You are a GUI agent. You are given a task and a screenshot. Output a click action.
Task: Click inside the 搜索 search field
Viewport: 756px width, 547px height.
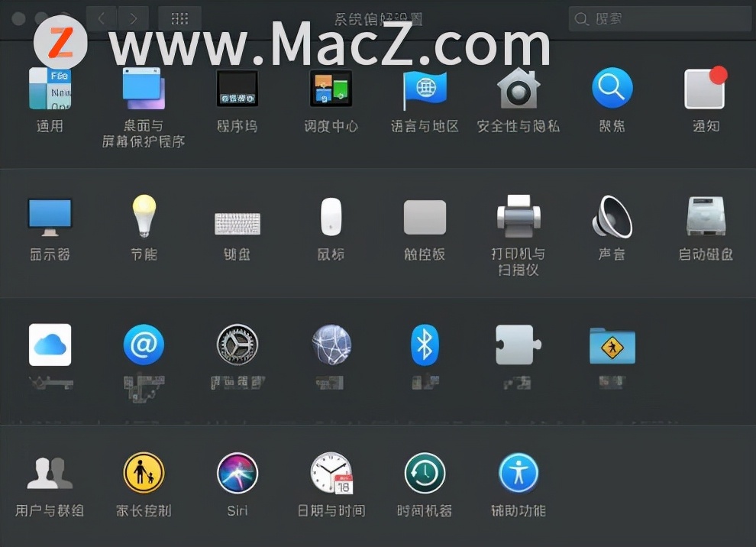[658, 18]
